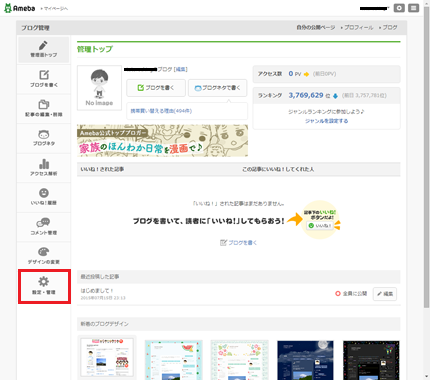The image size is (430, 380).
Task: Select the white photo blog design thumbnail
Action: pyautogui.click(x=107, y=358)
